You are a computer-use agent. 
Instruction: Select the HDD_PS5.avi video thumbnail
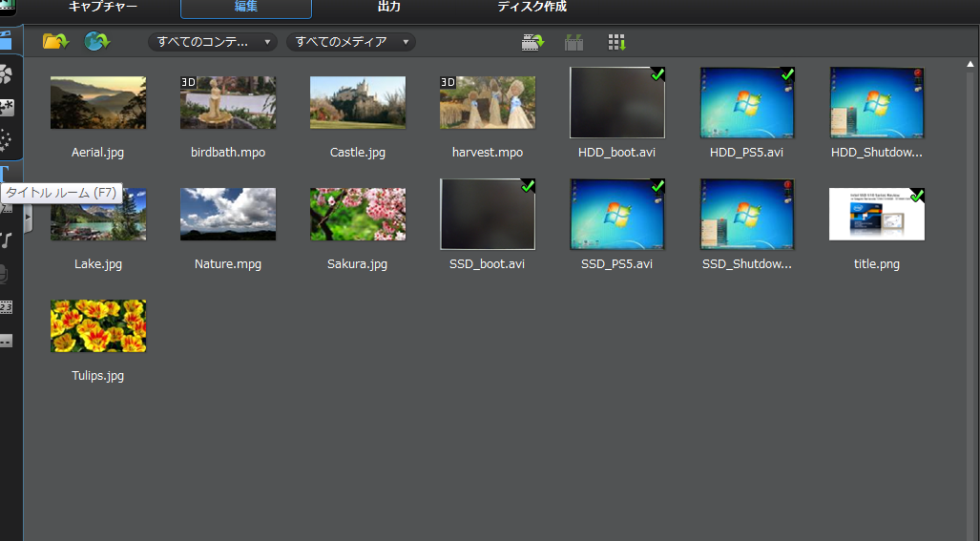click(x=747, y=102)
